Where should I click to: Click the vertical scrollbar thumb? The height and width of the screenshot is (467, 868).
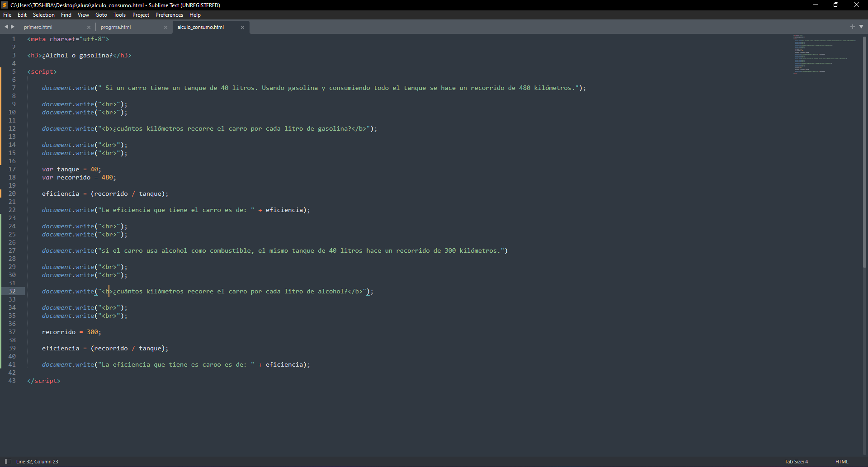864,151
